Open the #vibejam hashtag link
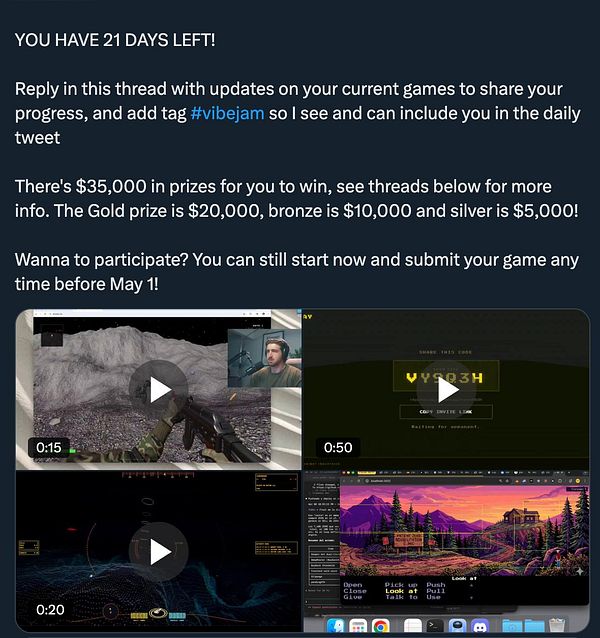Screen dimensions: 600x638 (x=227, y=113)
